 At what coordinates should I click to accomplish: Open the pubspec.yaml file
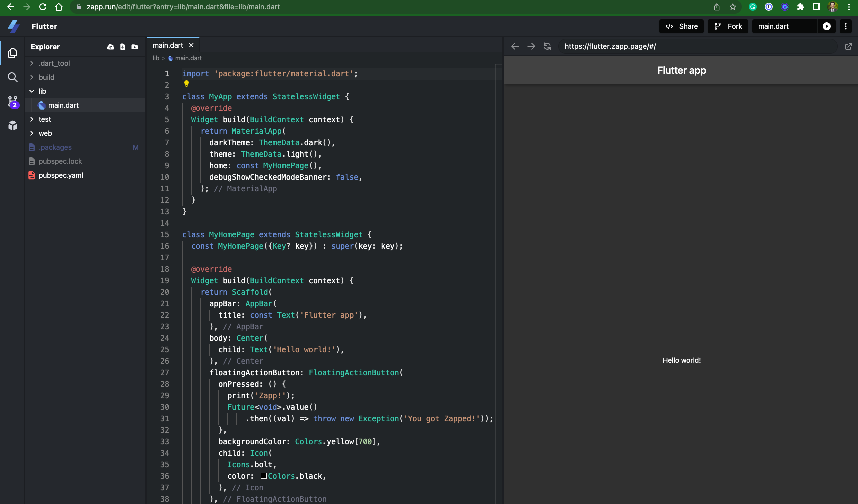click(85, 175)
